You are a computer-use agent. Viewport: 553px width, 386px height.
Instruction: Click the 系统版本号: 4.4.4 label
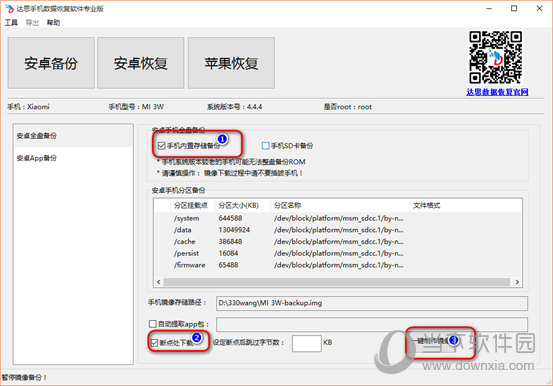point(235,107)
